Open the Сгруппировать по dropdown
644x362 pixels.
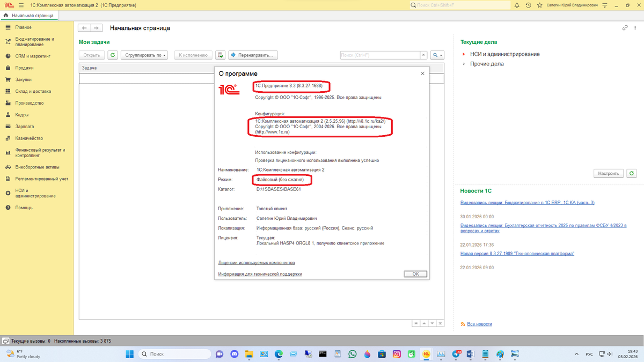(144, 55)
